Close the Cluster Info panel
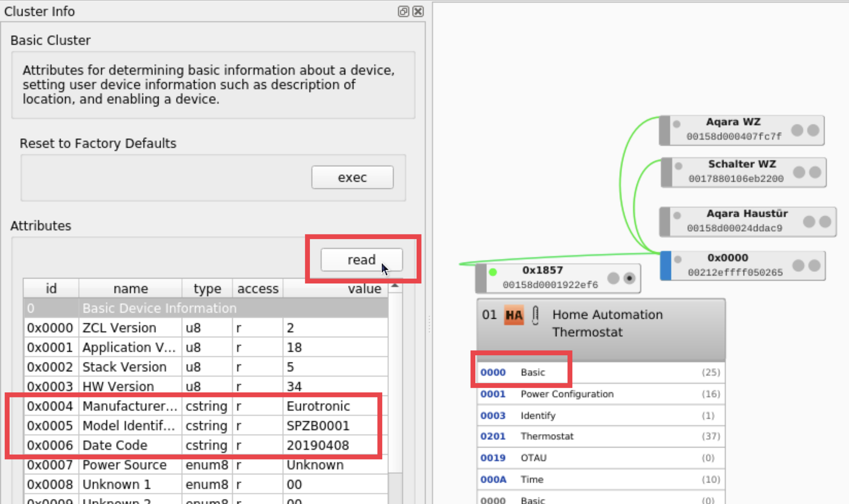This screenshot has width=849, height=504. [418, 12]
